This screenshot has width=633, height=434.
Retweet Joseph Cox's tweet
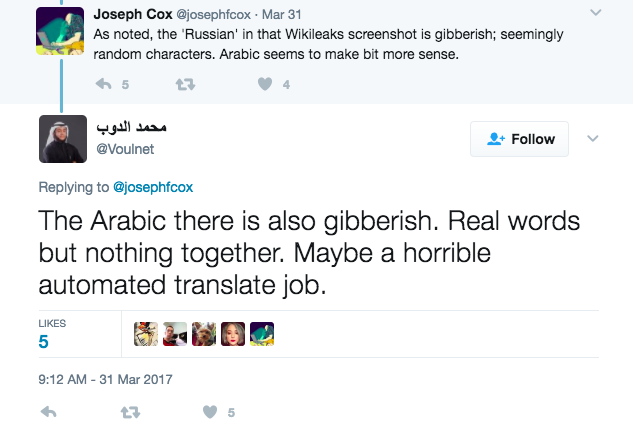coord(184,85)
